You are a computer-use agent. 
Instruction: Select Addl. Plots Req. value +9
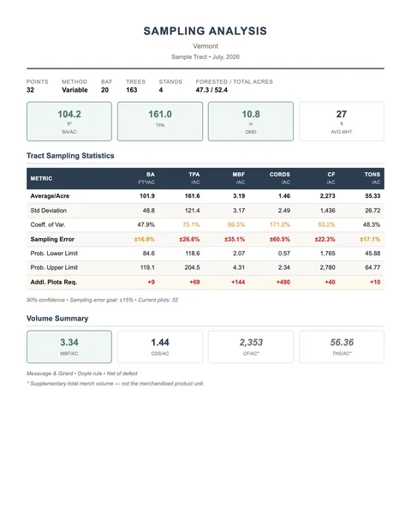pyautogui.click(x=152, y=282)
